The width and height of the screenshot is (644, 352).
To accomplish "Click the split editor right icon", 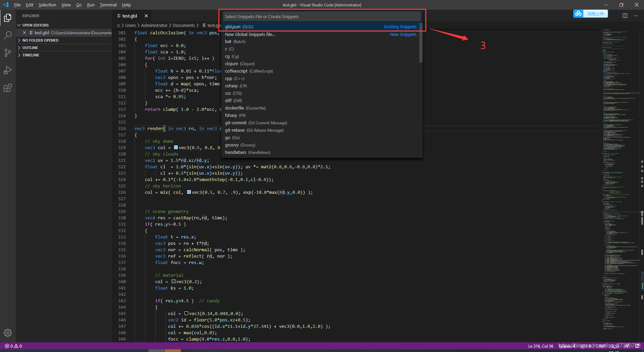I will tap(625, 16).
